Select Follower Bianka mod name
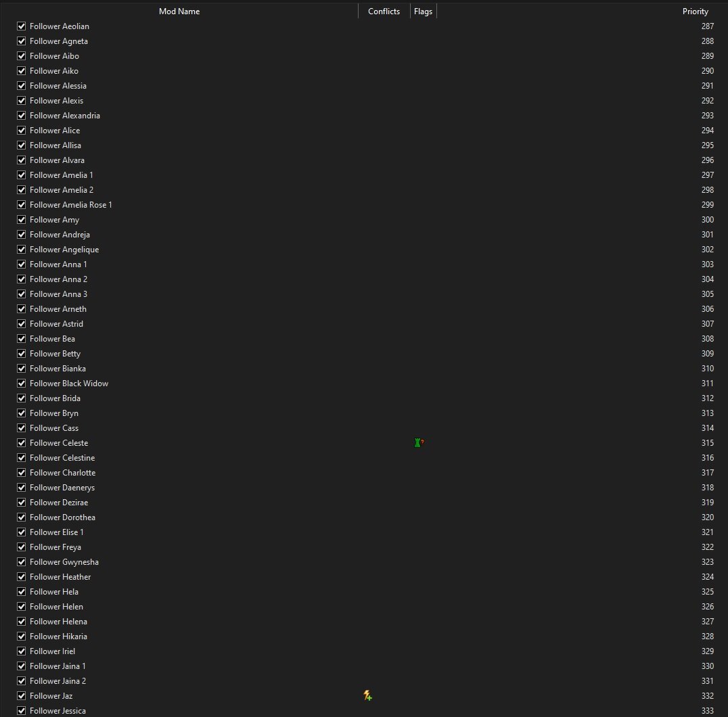 (x=58, y=369)
